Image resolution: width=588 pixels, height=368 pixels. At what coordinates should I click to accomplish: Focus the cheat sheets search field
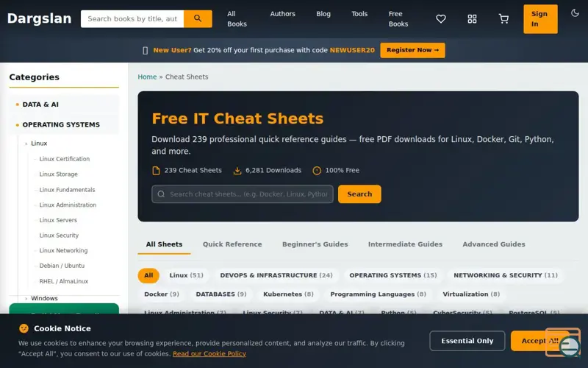pyautogui.click(x=243, y=194)
